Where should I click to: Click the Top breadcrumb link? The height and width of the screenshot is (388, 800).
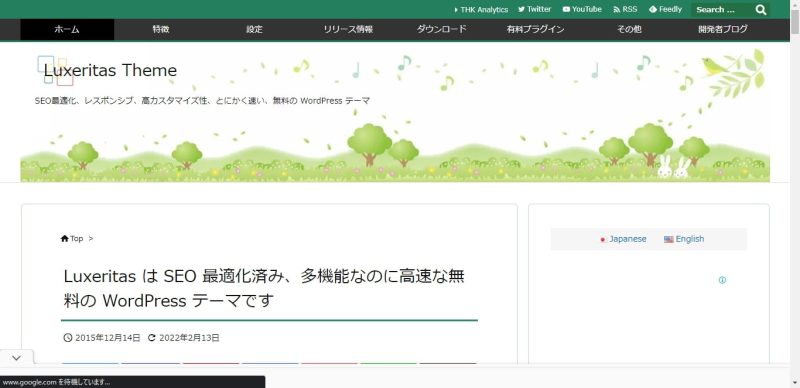(77, 238)
